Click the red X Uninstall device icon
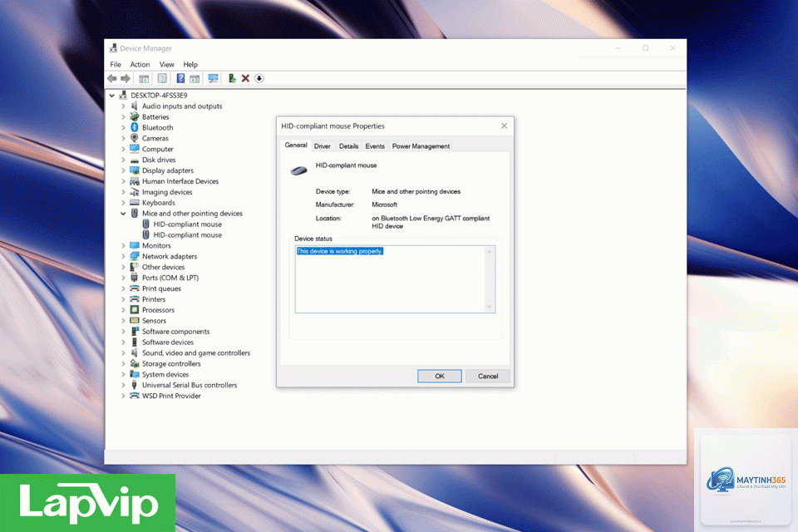The height and width of the screenshot is (532, 798). coord(245,78)
